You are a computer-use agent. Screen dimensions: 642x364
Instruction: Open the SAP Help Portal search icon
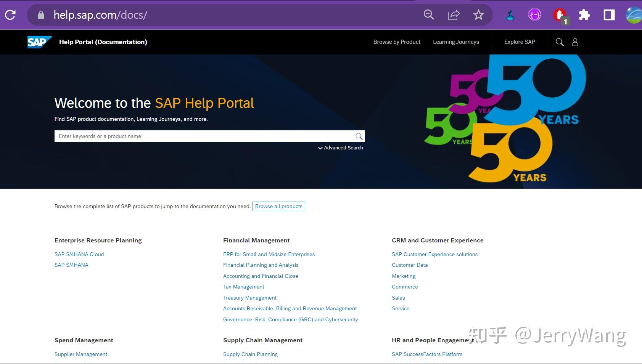click(x=560, y=42)
